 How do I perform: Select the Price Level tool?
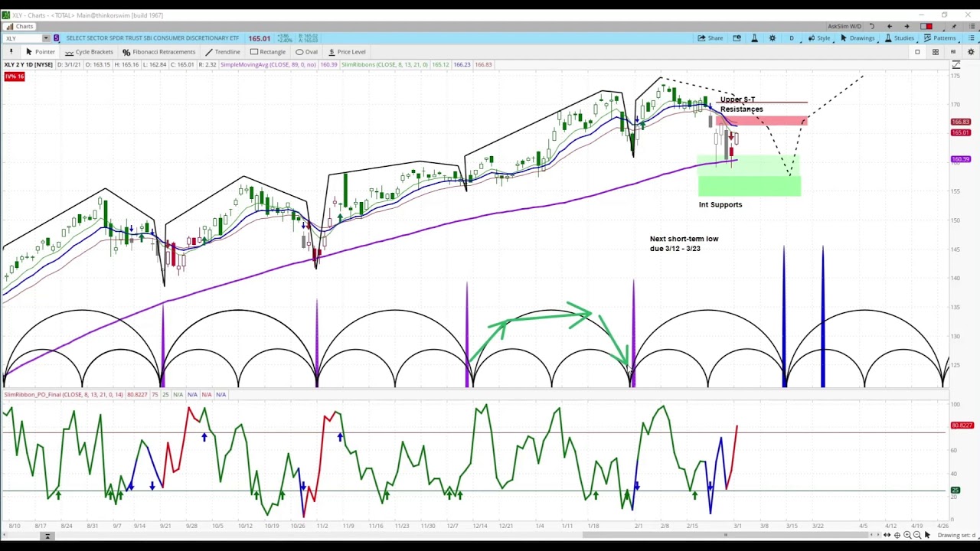(x=346, y=52)
